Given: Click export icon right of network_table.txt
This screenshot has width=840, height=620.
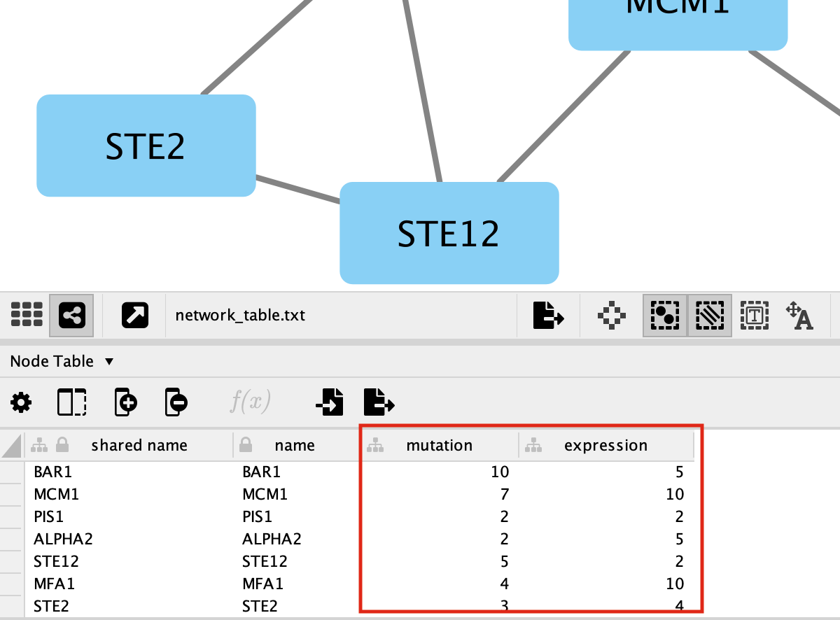Looking at the screenshot, I should click(x=548, y=316).
